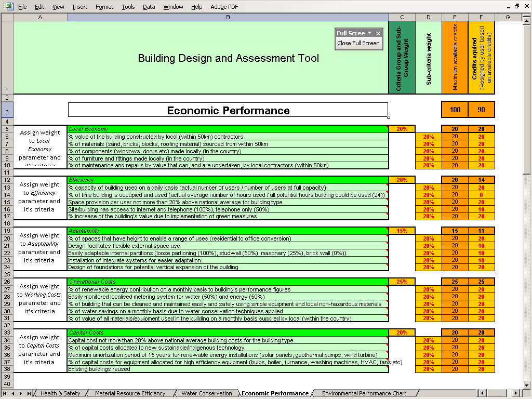The image size is (532, 399).
Task: Select the Capital Costs heading cell
Action: [228, 332]
